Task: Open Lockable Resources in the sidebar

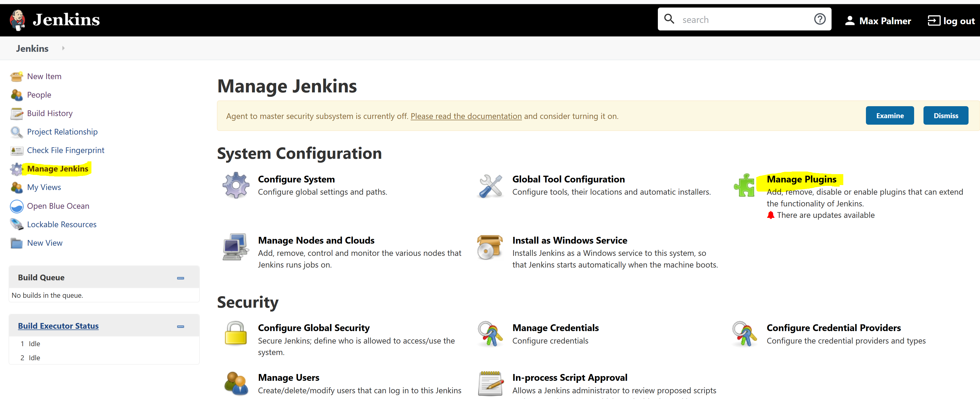Action: pyautogui.click(x=62, y=224)
